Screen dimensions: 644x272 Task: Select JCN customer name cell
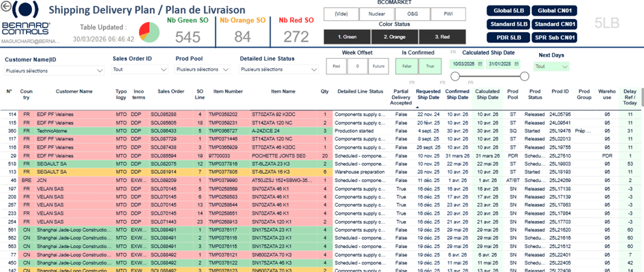point(74,180)
